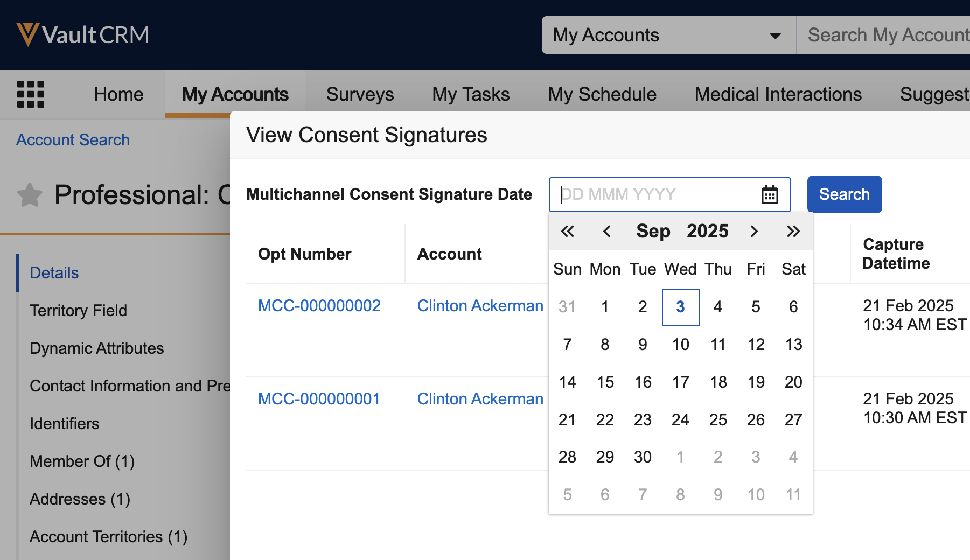This screenshot has height=560, width=970.
Task: Select September 3 in the calendar
Action: (x=680, y=307)
